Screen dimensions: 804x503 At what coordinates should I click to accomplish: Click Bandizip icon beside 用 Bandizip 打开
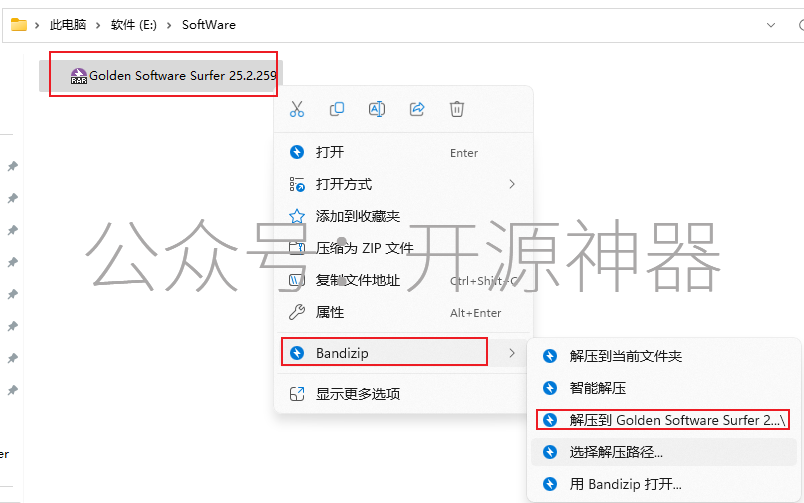click(550, 484)
